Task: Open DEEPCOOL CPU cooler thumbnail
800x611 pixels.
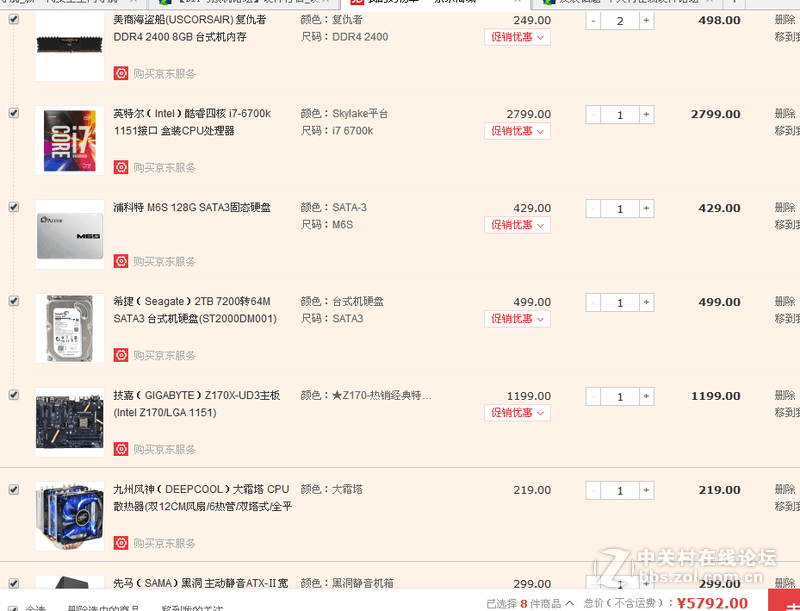Action: pos(69,516)
